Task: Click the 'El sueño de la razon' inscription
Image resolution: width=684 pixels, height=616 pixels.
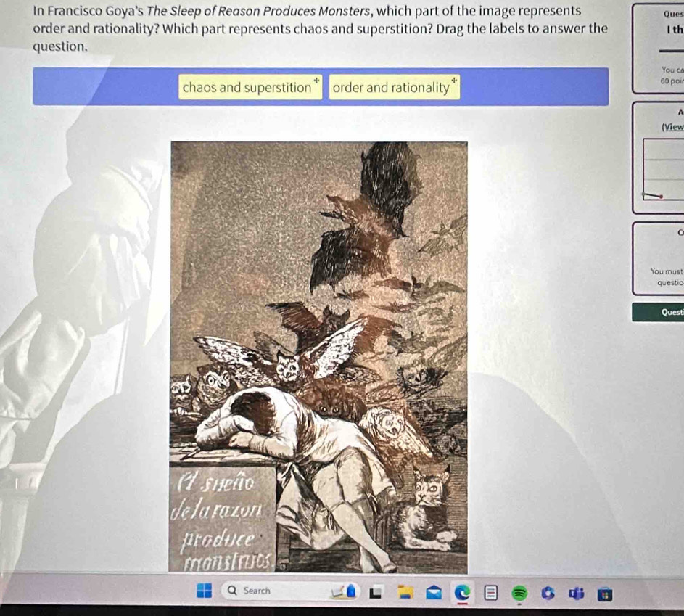Action: [223, 523]
